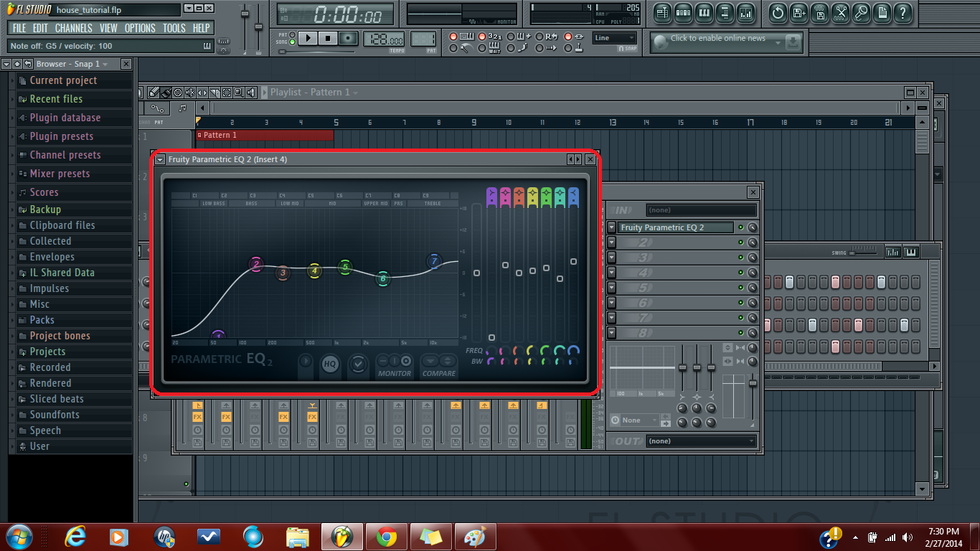The image size is (980, 551).
Task: Select the Zoom tool in the Playlist toolbar
Action: [239, 93]
